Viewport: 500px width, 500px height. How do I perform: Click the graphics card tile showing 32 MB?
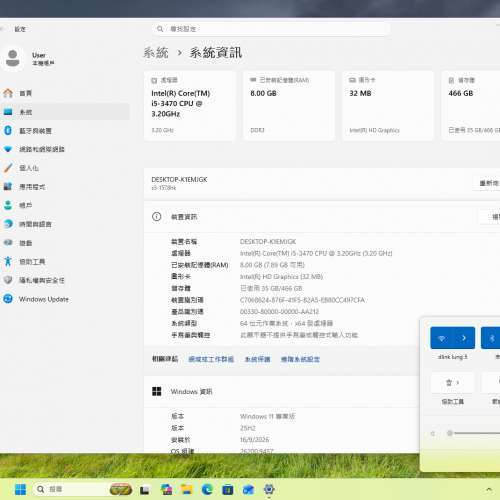coord(388,105)
